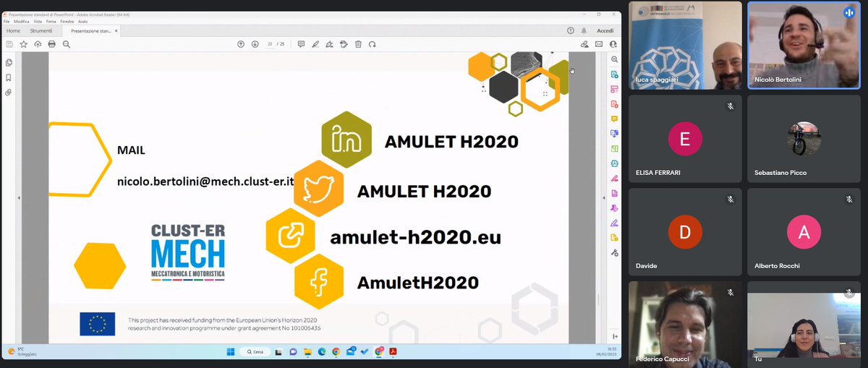Open the Finestra menu

(x=67, y=22)
